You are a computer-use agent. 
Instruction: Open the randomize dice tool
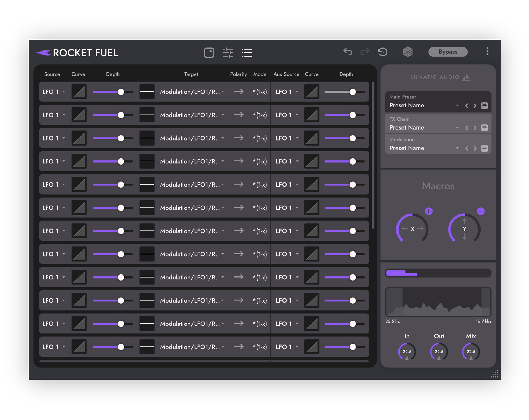[x=407, y=52]
